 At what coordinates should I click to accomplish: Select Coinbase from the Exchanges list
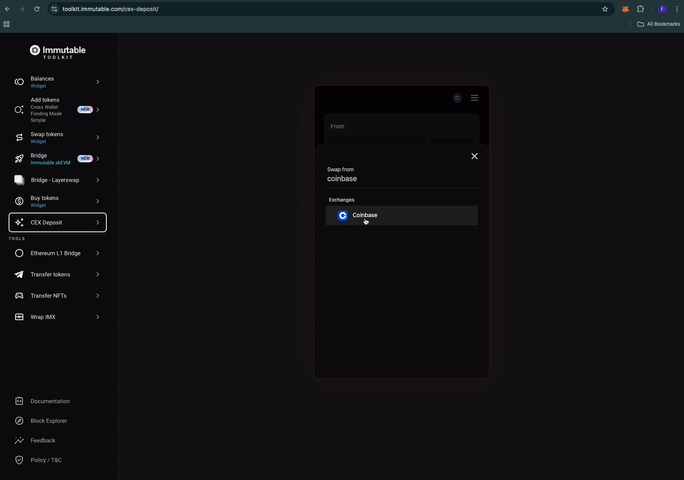(401, 216)
